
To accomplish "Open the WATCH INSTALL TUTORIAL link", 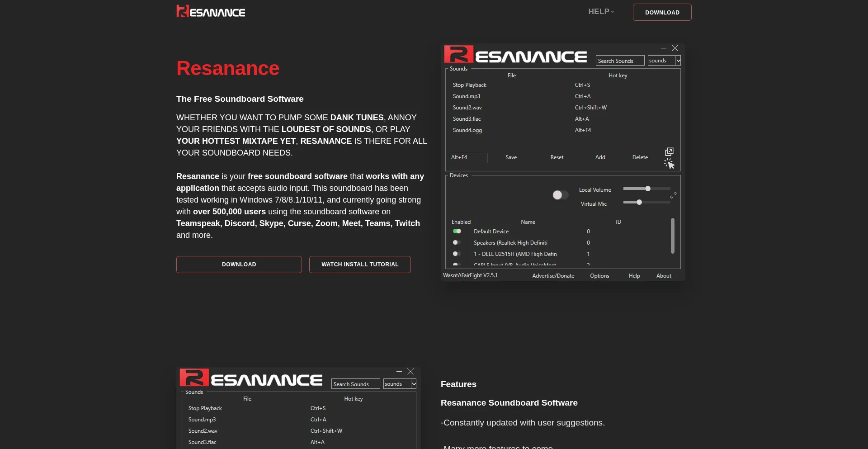I will [x=360, y=265].
